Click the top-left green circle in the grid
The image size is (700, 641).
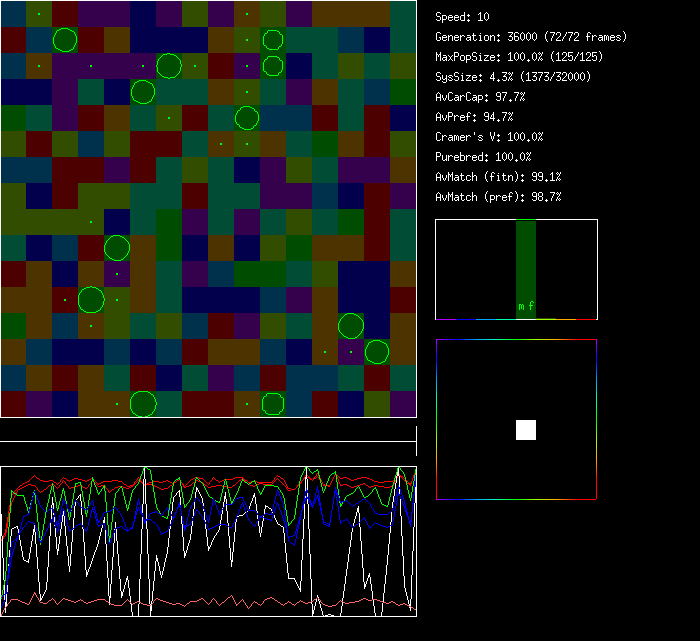65,40
